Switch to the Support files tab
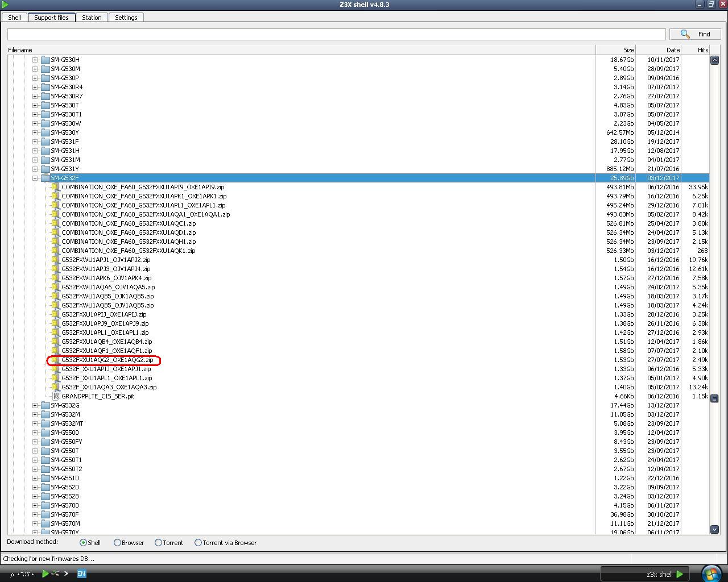This screenshot has width=728, height=582. click(x=51, y=18)
